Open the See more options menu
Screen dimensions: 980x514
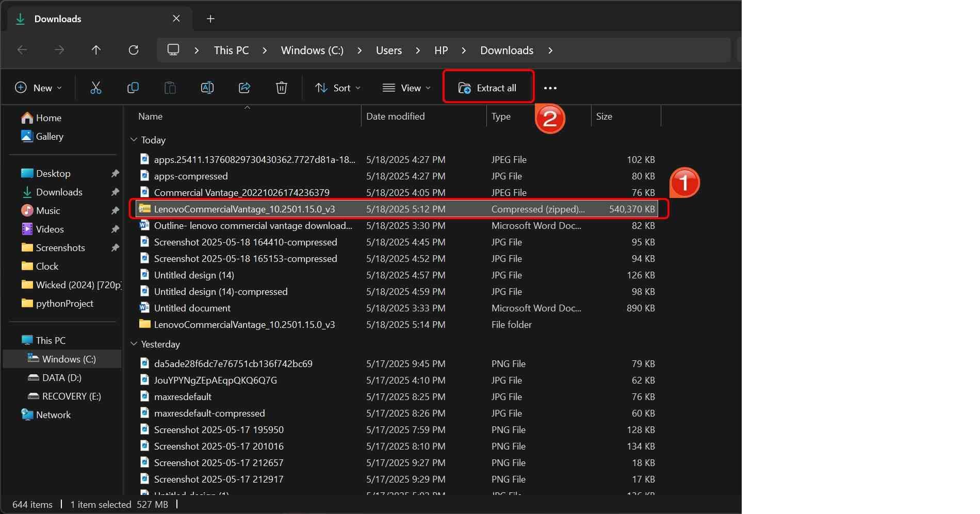point(549,88)
